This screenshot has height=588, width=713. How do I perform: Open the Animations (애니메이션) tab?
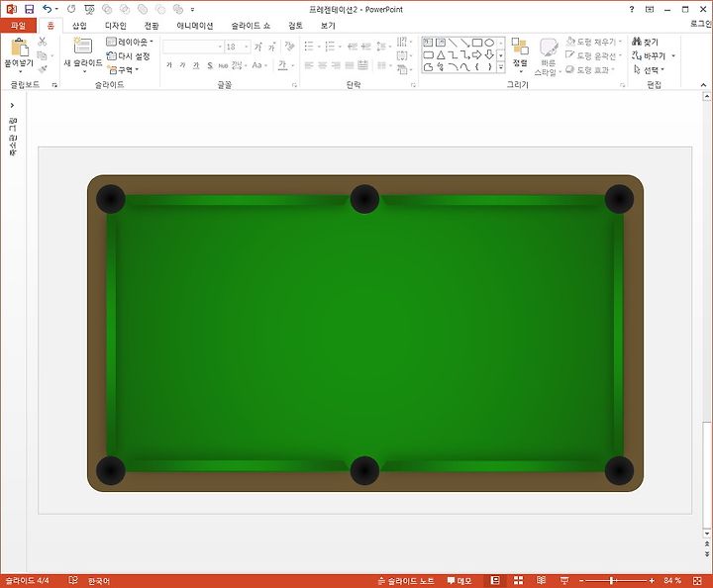tap(195, 26)
